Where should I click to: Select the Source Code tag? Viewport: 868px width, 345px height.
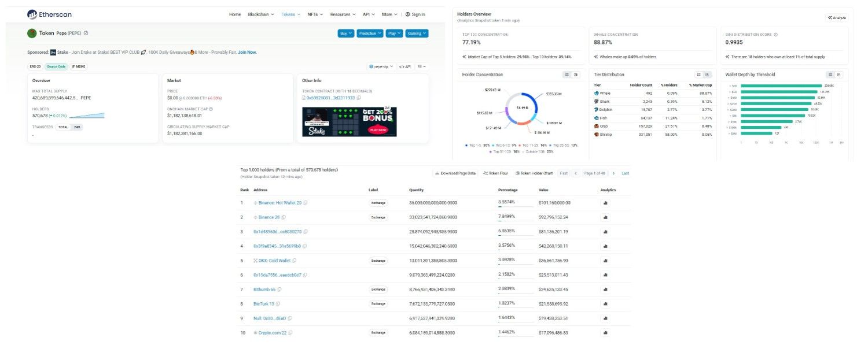pos(56,66)
